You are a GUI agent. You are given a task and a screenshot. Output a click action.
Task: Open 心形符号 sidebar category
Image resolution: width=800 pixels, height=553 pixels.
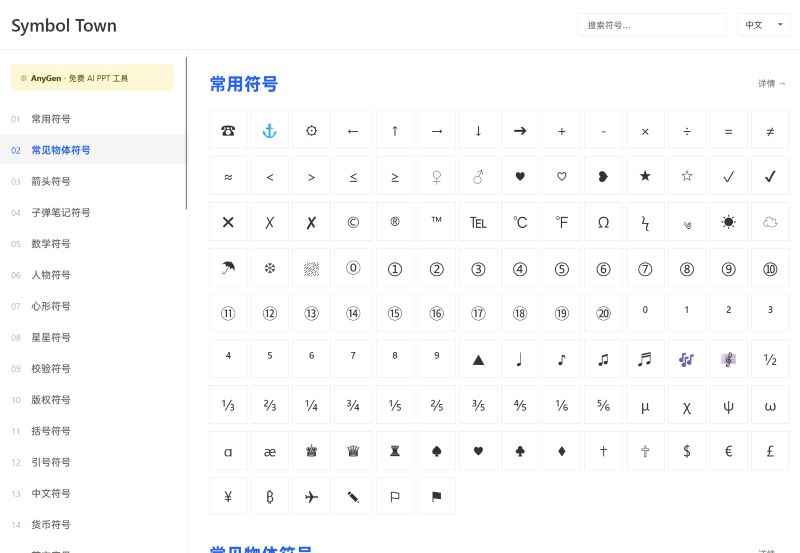(x=93, y=306)
